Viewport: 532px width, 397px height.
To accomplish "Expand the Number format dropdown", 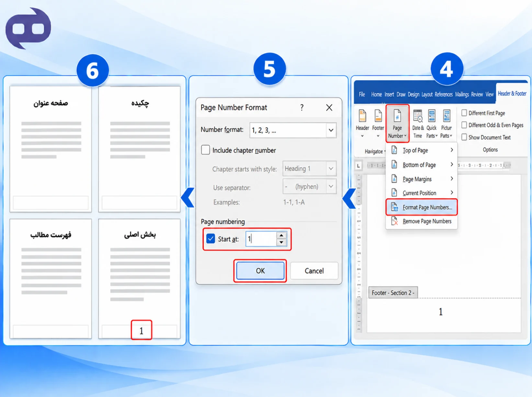I will point(331,130).
